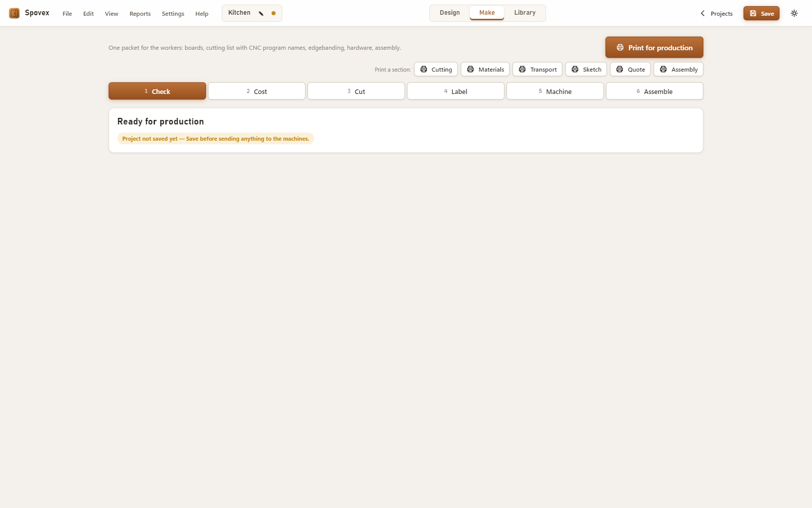The height and width of the screenshot is (508, 812).
Task: Click the unsaved-changes orange dot indicator
Action: click(x=274, y=13)
